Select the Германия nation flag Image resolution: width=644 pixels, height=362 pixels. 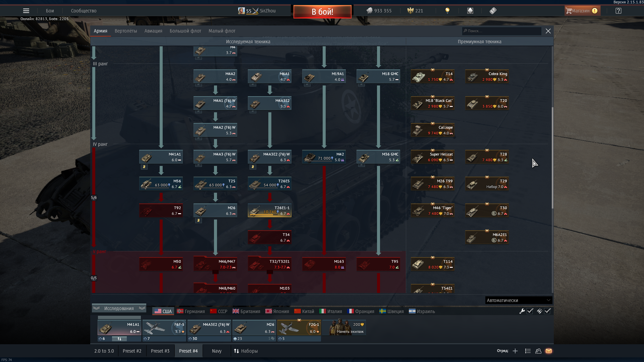coord(191,311)
